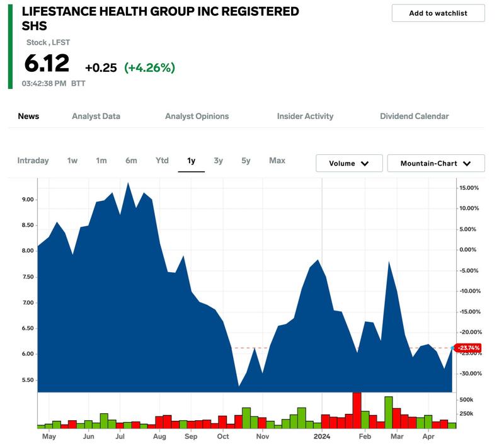Click the -30.00% axis label
Screen dimensions: 504x446
point(470,374)
